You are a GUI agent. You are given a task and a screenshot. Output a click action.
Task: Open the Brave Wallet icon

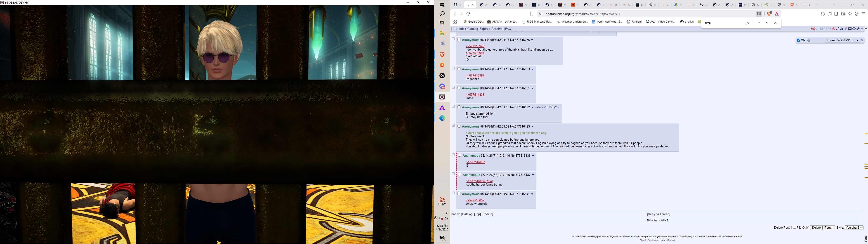click(x=843, y=14)
